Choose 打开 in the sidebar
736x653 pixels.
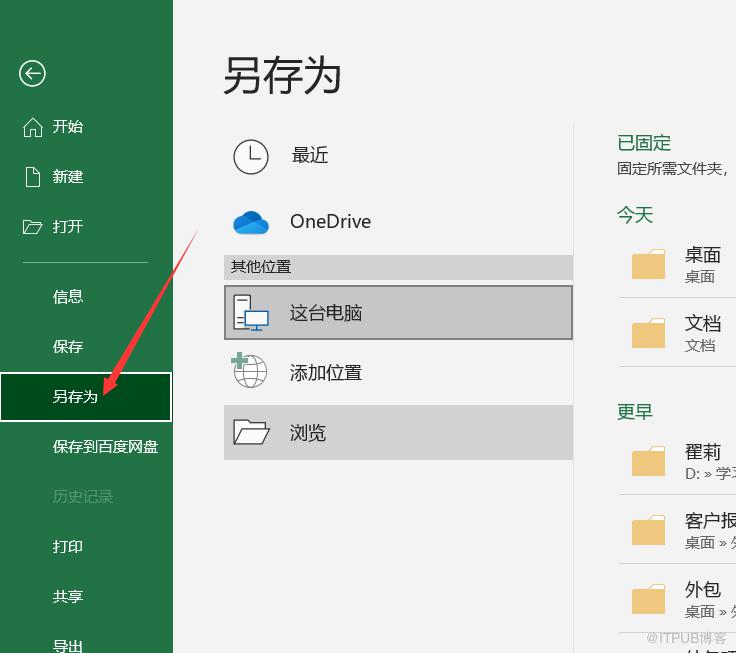point(86,227)
